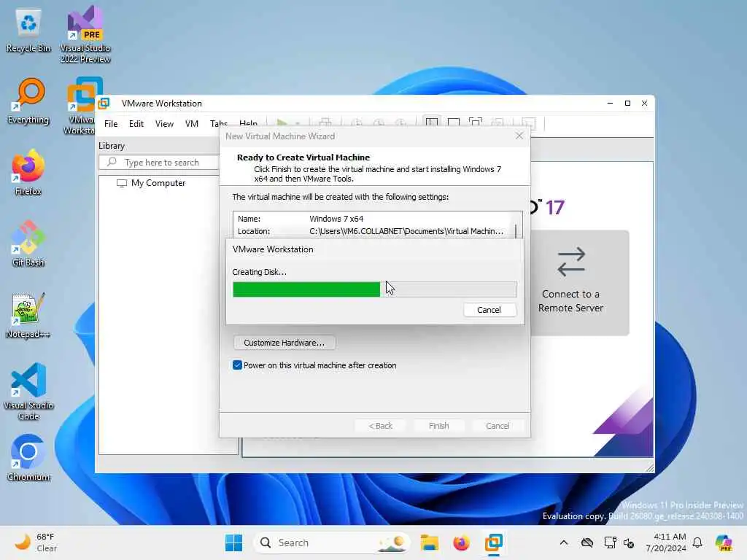
Task: Open the Tabs menu
Action: [x=219, y=124]
